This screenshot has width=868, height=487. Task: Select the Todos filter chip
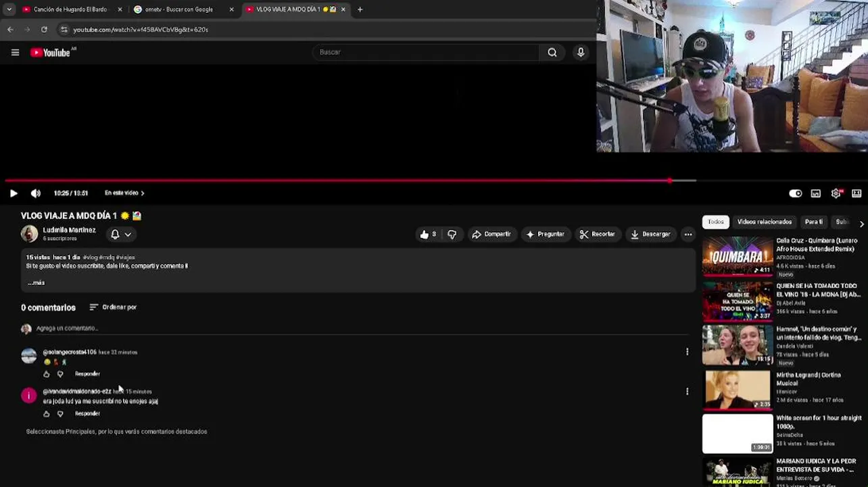pyautogui.click(x=716, y=222)
